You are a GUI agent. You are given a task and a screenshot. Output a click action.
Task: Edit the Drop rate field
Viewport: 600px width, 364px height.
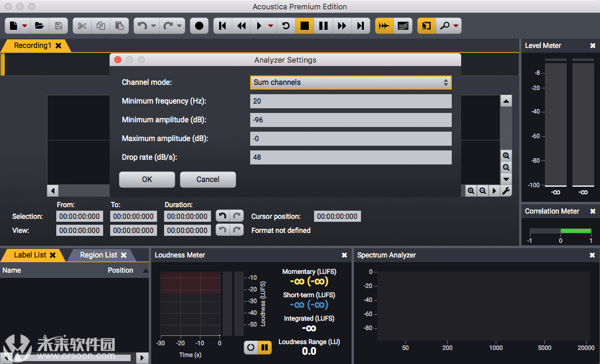coord(351,157)
